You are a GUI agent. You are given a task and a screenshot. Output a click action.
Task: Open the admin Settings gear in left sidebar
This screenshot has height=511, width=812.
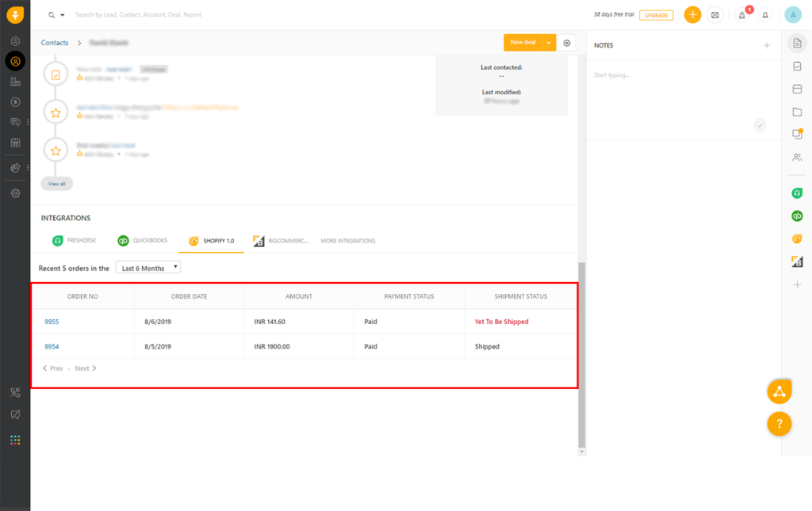15,193
